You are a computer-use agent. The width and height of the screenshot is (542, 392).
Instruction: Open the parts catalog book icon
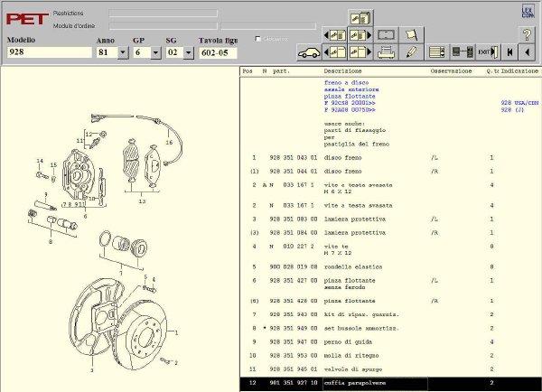point(360,18)
